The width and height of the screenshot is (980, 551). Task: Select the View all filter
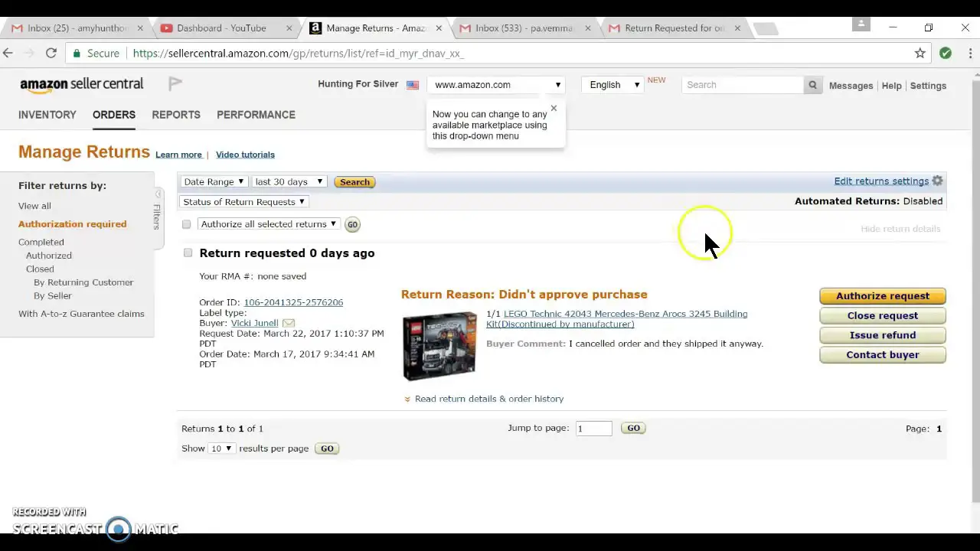coord(34,206)
